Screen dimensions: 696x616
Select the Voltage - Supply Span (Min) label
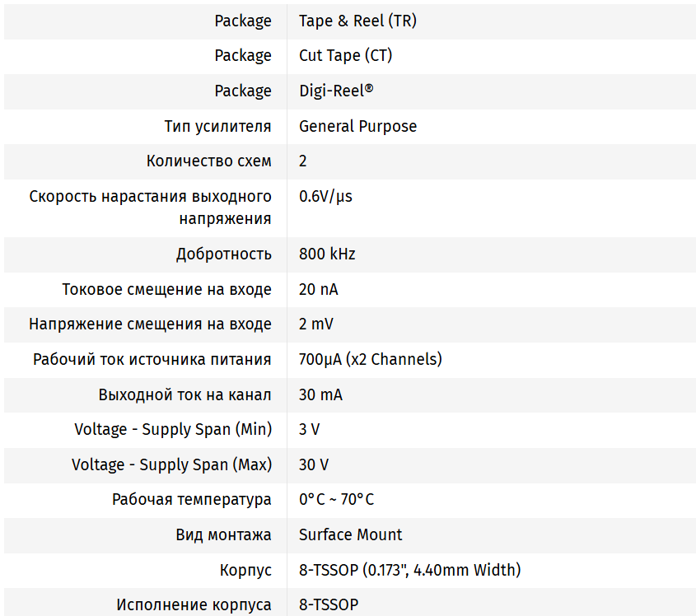173,429
